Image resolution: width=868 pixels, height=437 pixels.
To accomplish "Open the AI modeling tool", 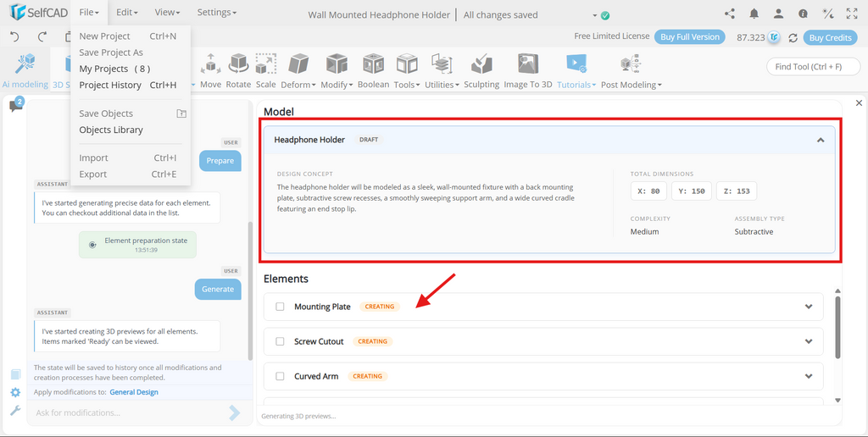I will coord(25,71).
